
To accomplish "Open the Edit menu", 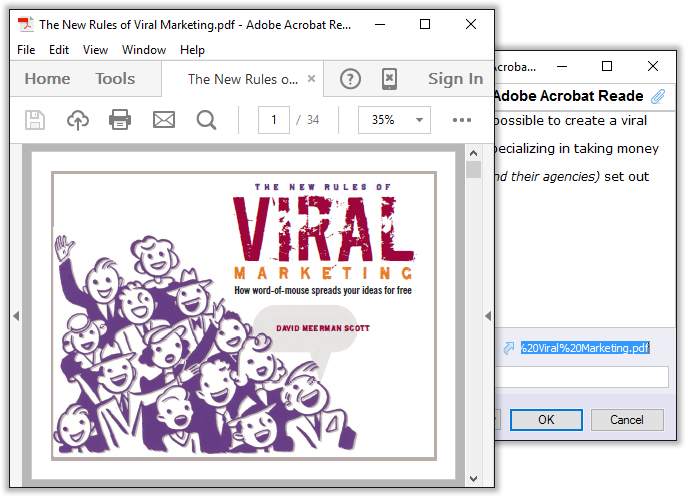I will pos(59,50).
